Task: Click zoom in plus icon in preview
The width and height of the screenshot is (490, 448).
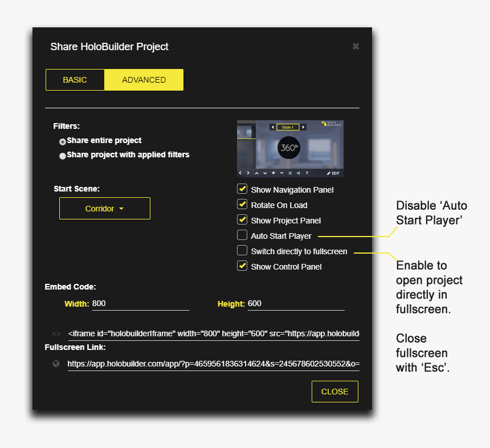Action: click(273, 173)
